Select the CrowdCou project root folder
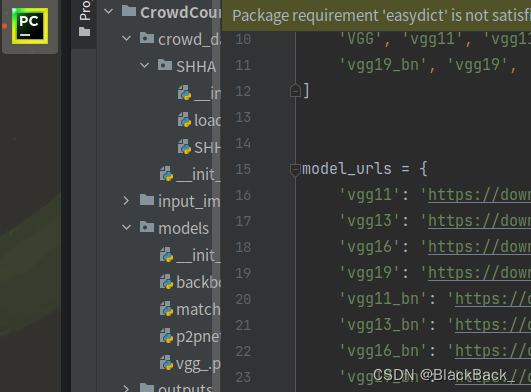531x392 pixels. pos(180,13)
